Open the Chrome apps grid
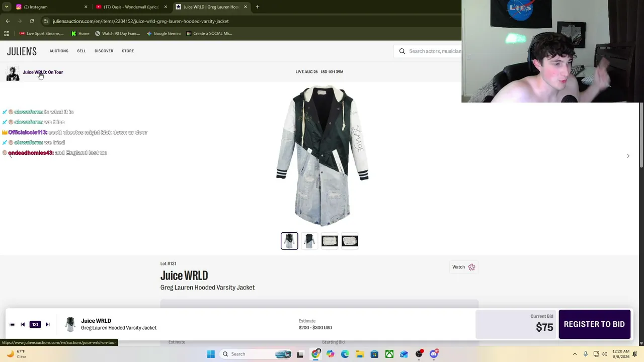 click(x=7, y=34)
